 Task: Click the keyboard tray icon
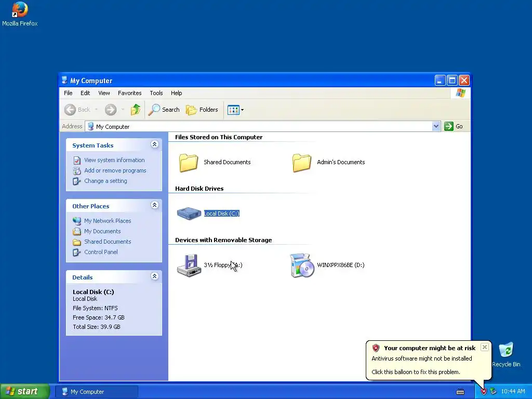460,392
